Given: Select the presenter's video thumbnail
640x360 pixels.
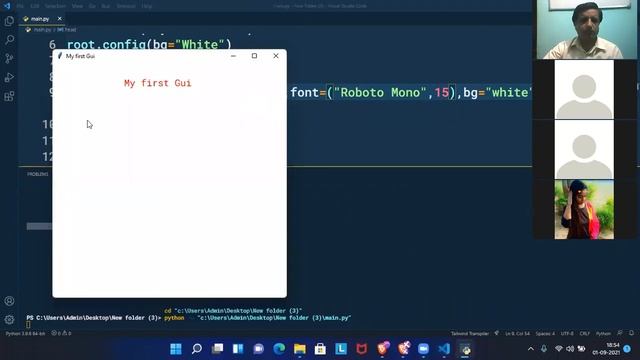Looking at the screenshot, I should (586, 29).
